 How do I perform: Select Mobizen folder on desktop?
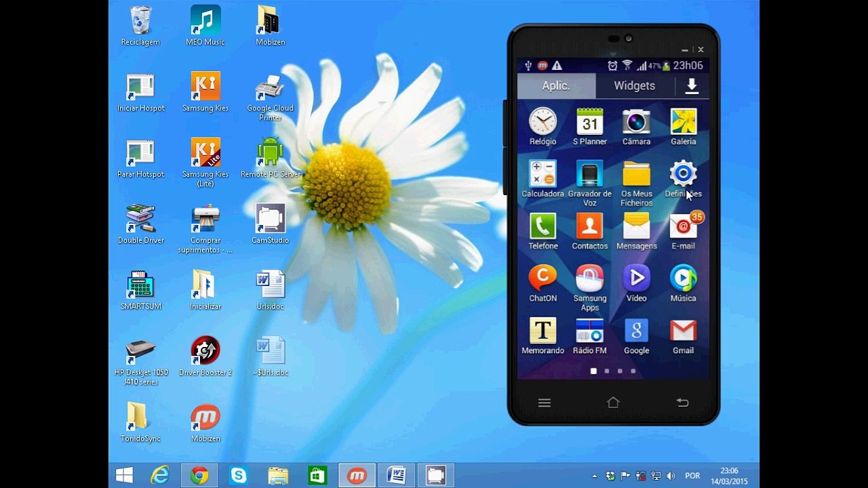(x=271, y=26)
